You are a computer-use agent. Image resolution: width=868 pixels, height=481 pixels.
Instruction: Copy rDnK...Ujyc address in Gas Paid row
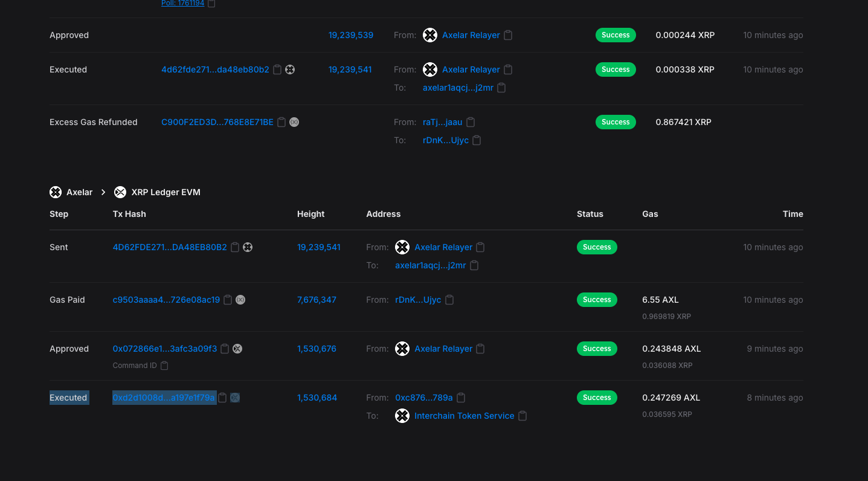coord(449,300)
